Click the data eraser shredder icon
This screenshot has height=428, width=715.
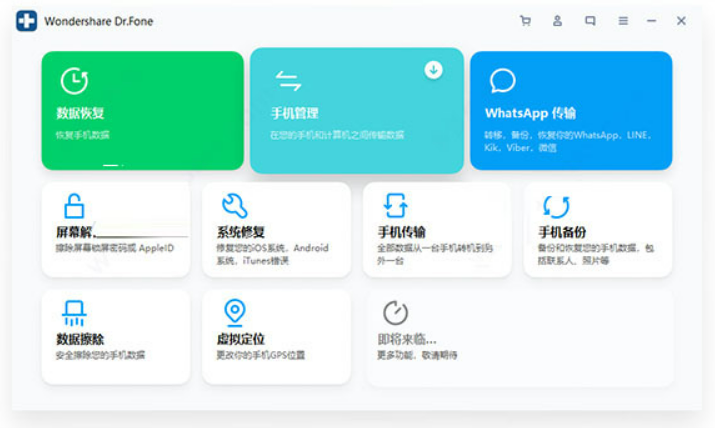point(74,313)
